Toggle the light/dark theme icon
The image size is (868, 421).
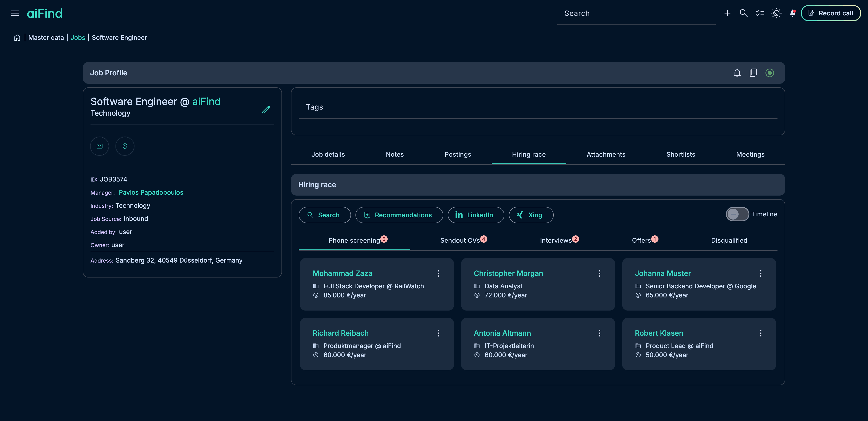coord(776,13)
